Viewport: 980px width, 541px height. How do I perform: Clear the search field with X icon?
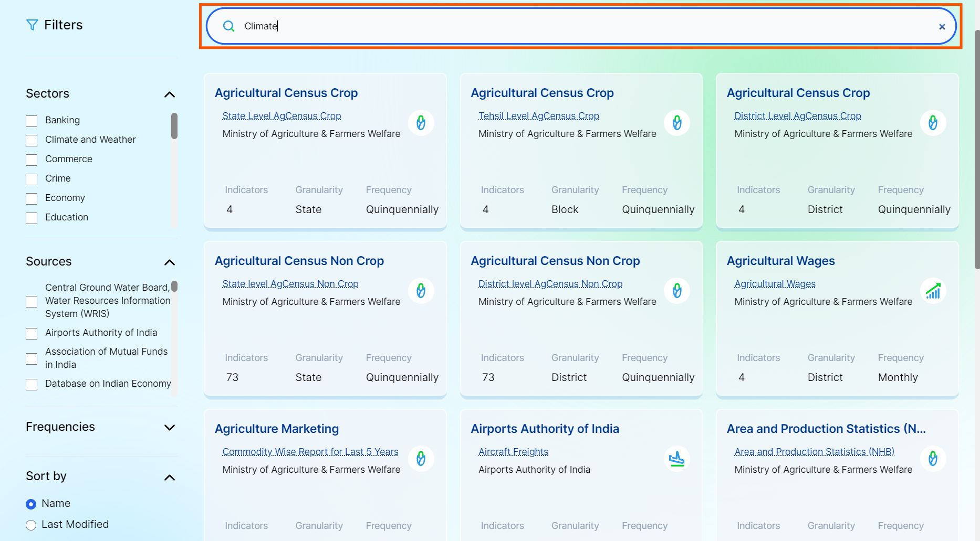[942, 27]
